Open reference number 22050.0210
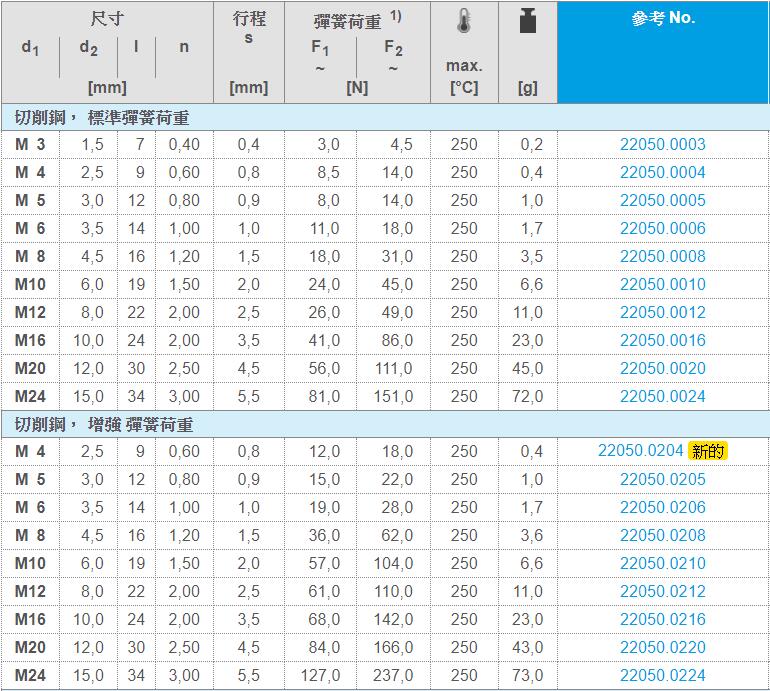The width and height of the screenshot is (770, 691). click(662, 563)
